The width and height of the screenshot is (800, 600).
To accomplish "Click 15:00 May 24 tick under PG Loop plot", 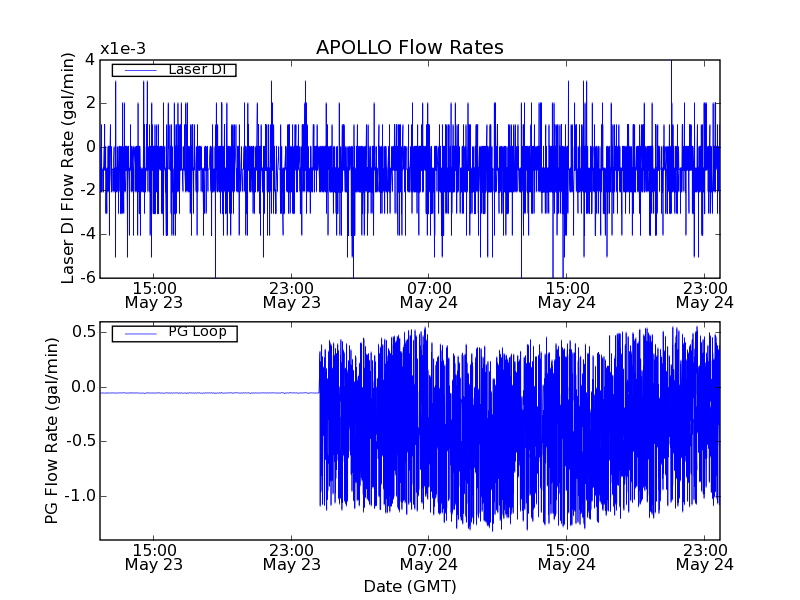I will click(566, 557).
